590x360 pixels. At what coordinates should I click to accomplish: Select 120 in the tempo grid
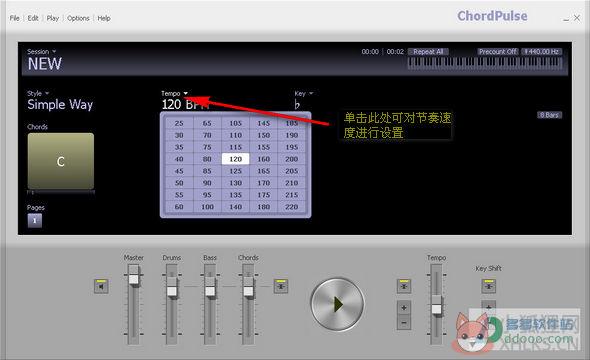(x=236, y=159)
